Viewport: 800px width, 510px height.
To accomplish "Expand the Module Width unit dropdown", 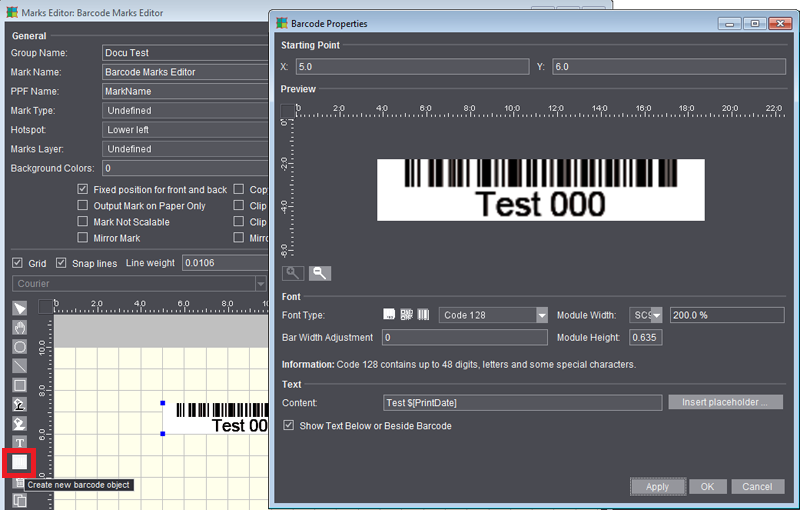I will pyautogui.click(x=656, y=315).
